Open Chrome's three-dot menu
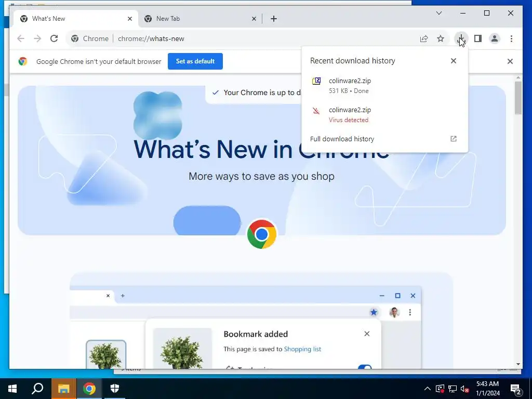This screenshot has width=532, height=399. [x=511, y=38]
